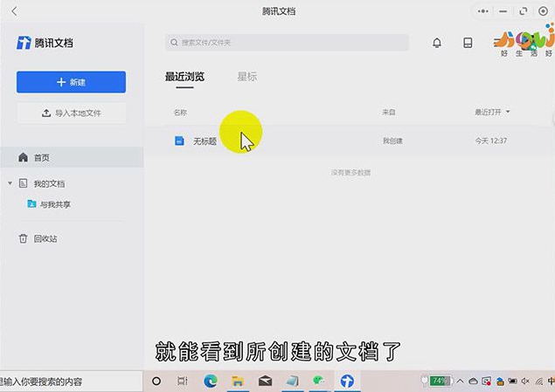Click the 74% battery indicator
Viewport: 555px width, 392px height.
coord(441,381)
